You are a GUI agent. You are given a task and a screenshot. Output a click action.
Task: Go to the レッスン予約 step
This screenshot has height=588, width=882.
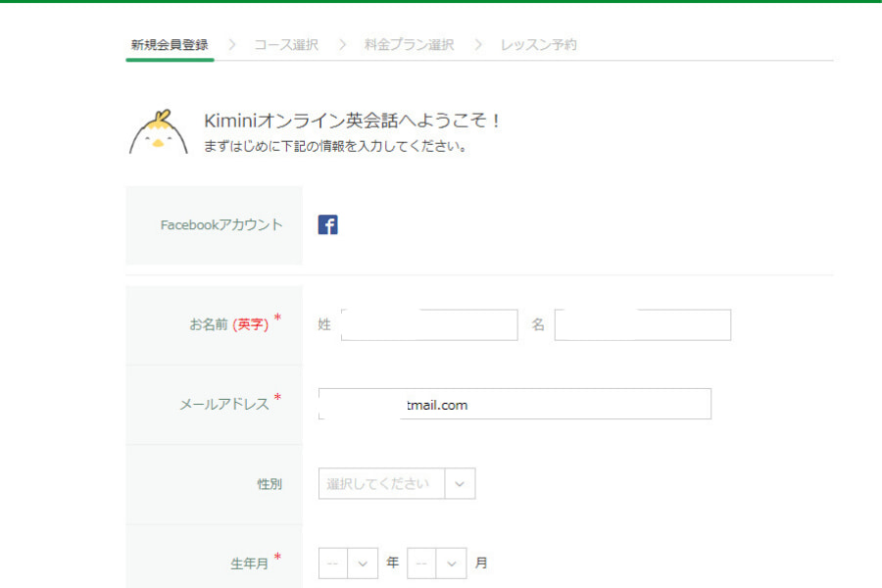pyautogui.click(x=539, y=45)
